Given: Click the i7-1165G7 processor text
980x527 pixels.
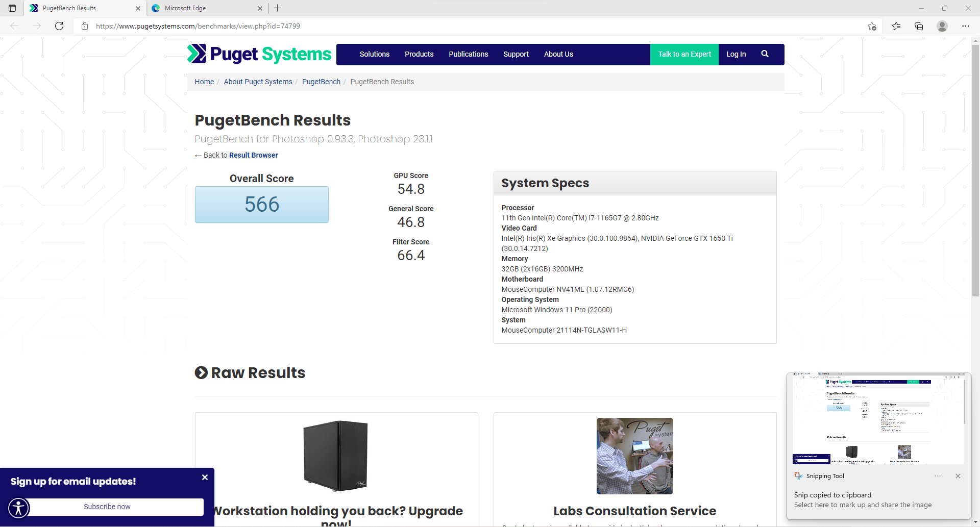Looking at the screenshot, I should pyautogui.click(x=580, y=218).
